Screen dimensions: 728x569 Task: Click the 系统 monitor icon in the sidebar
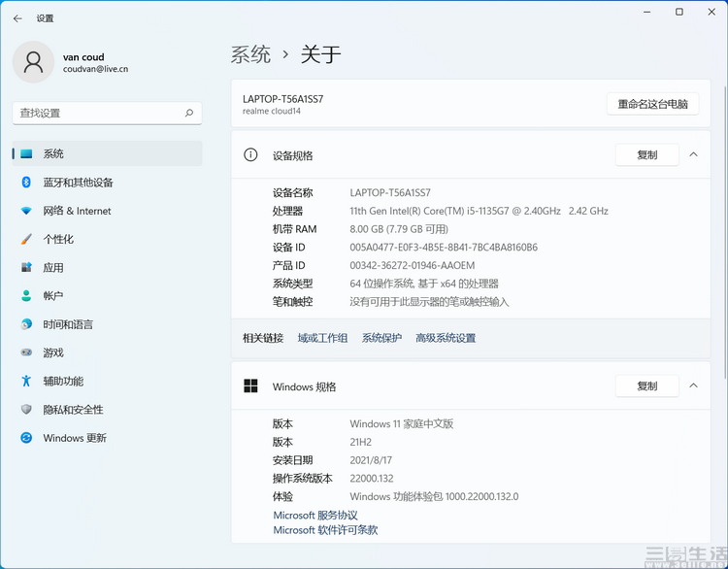26,153
